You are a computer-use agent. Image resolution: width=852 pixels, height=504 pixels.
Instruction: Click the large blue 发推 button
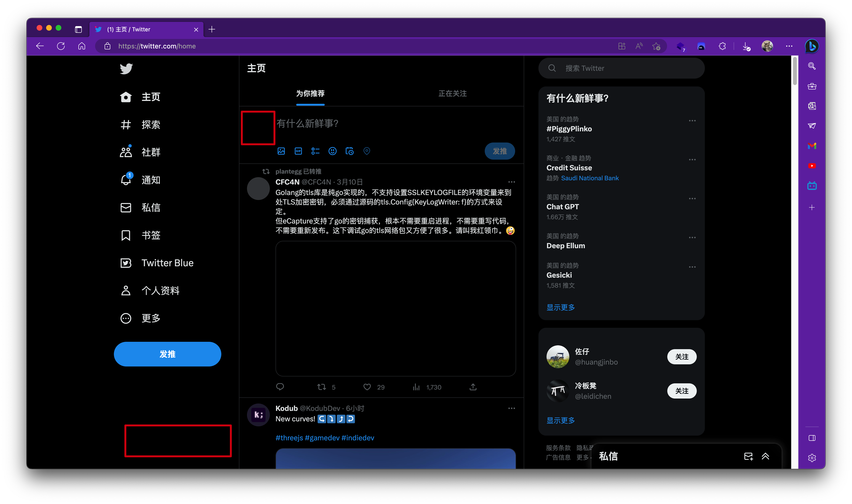tap(167, 354)
